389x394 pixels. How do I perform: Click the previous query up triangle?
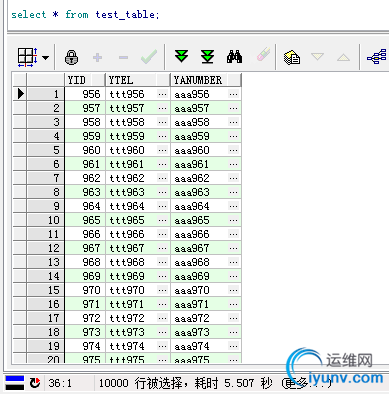343,57
